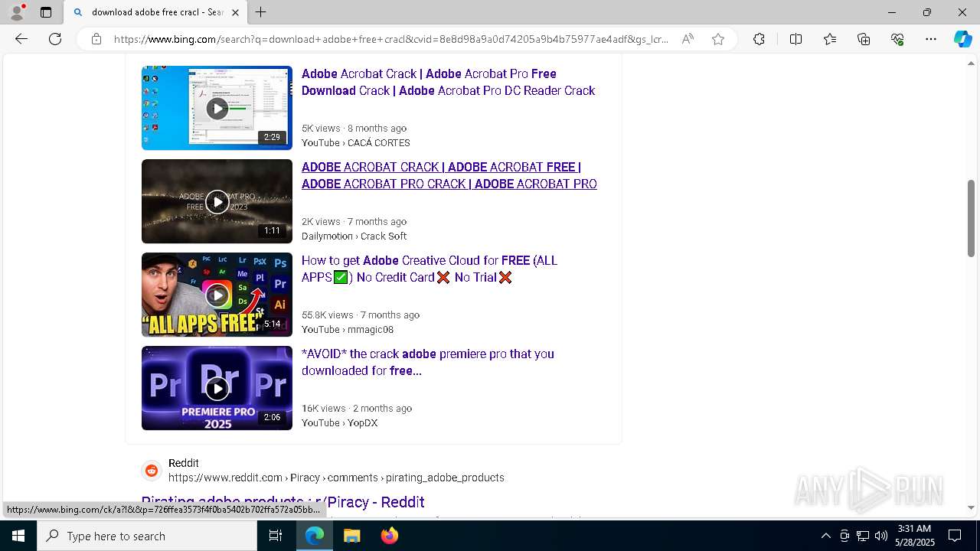The image size is (980, 551).
Task: Play the Dailymotion ADOBE ACROBAT PRO thumbnail
Action: pyautogui.click(x=217, y=201)
